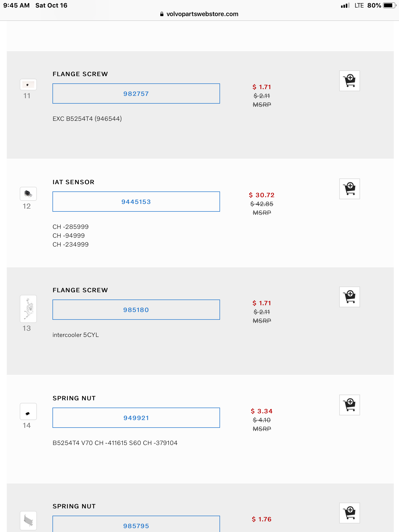
Task: View diagram thumbnail for item 13
Action: (28, 309)
